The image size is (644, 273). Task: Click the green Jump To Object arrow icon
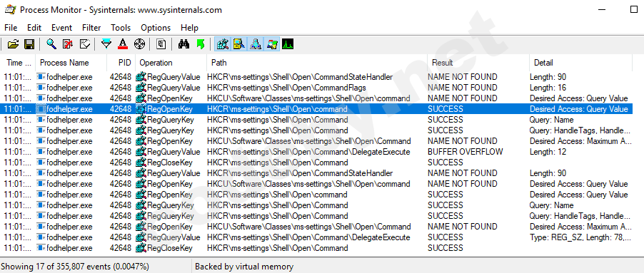[x=200, y=44]
